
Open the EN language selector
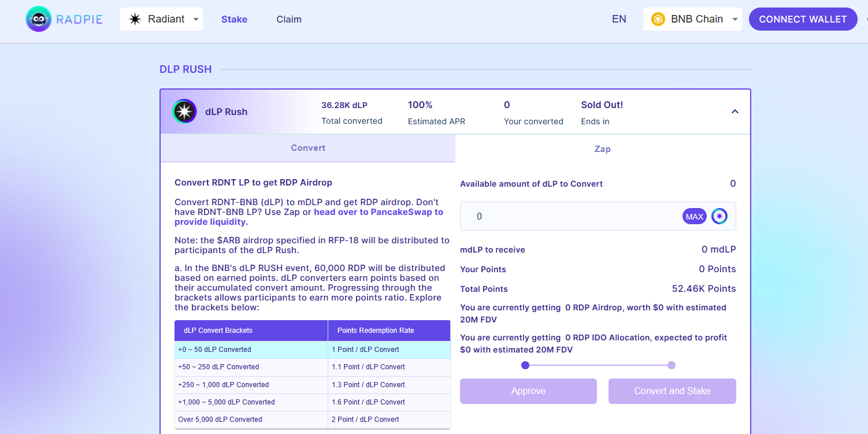pyautogui.click(x=619, y=19)
